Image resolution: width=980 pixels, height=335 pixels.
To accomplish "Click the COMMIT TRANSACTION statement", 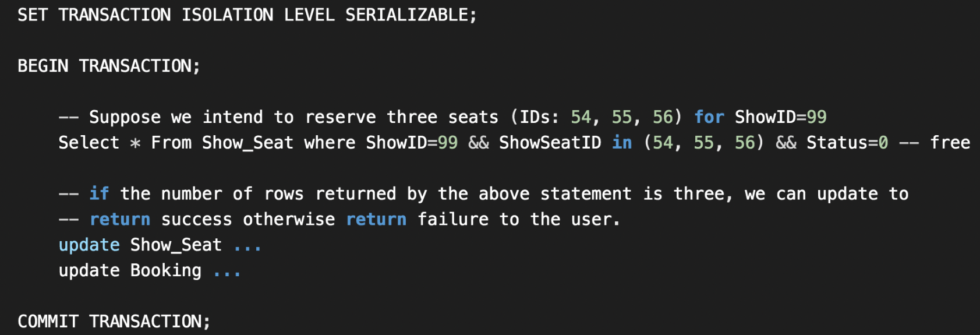I will (x=114, y=321).
